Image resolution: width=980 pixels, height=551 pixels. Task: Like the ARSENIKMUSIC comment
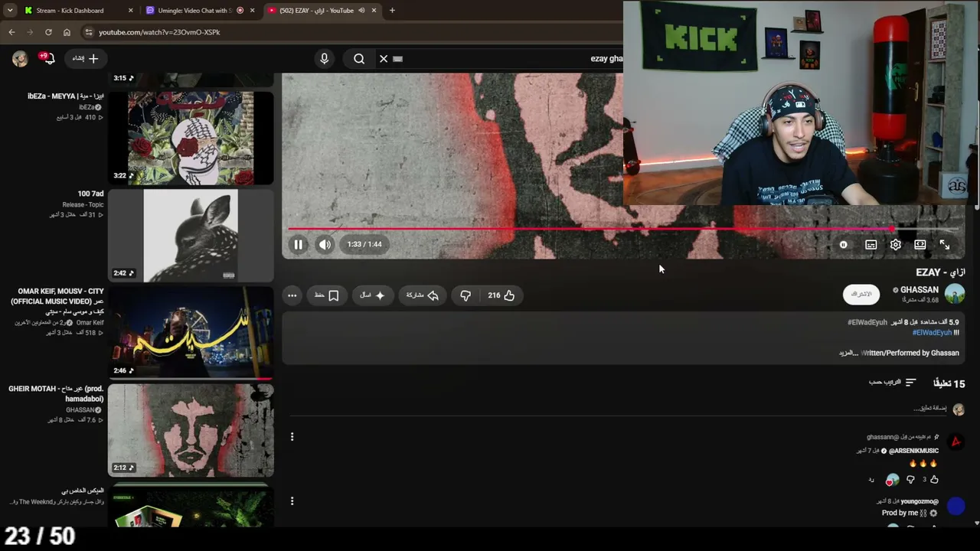coord(933,480)
